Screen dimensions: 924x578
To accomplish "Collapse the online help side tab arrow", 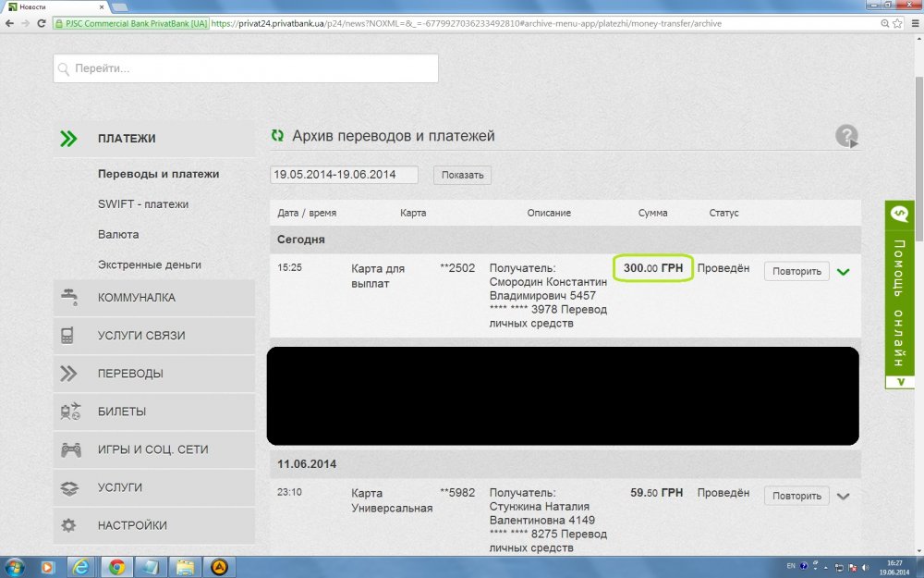I will [x=900, y=382].
